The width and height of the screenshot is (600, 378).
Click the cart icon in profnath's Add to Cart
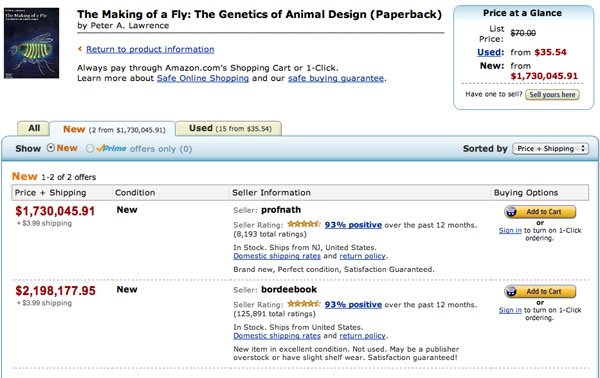pos(511,212)
